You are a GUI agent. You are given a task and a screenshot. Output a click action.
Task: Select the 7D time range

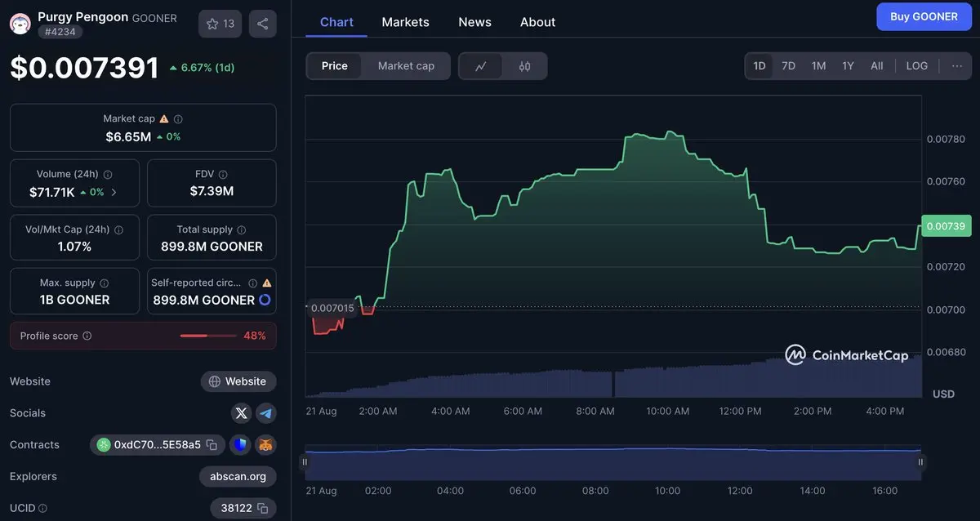788,66
